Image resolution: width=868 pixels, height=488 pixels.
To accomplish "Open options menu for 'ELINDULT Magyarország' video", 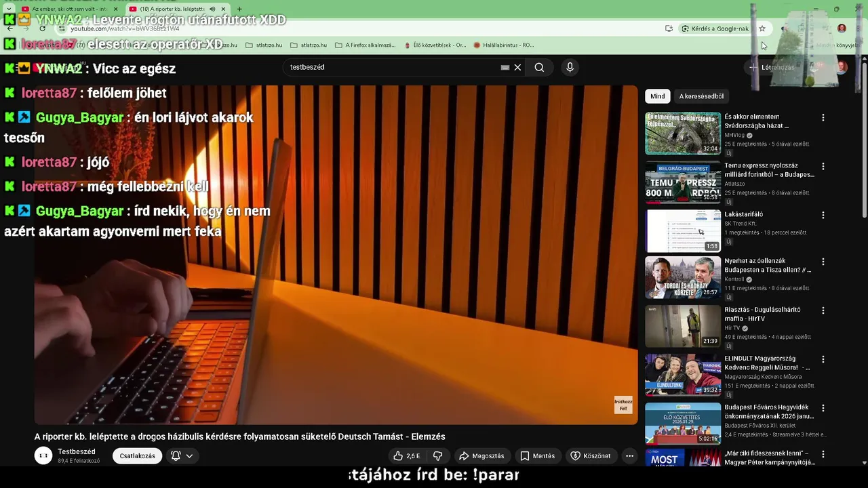I will tap(823, 359).
